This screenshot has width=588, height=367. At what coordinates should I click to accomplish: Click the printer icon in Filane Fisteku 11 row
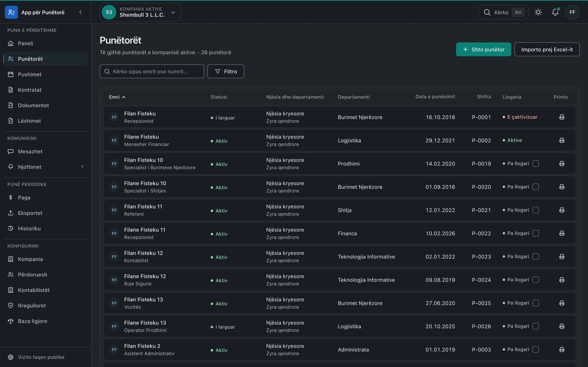[x=561, y=233]
